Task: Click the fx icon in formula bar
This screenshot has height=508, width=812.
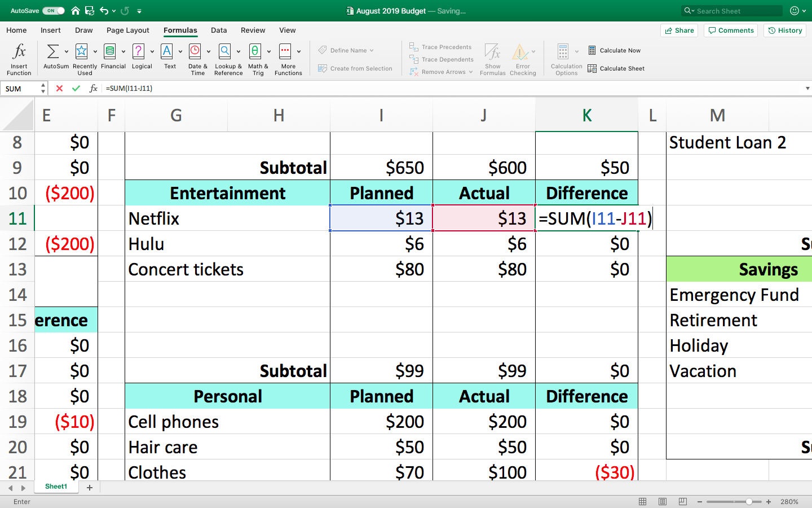Action: click(94, 88)
